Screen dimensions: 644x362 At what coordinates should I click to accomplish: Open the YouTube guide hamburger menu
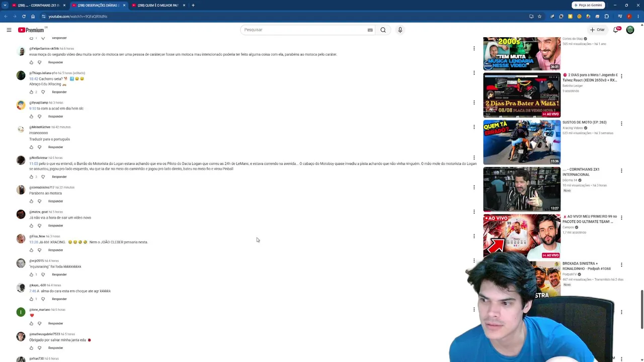(9, 30)
